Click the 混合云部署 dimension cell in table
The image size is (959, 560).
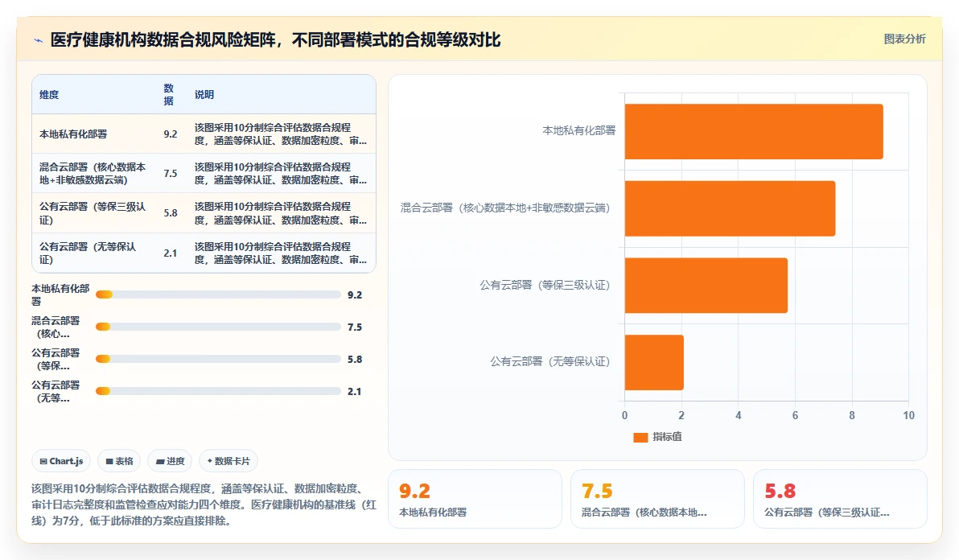[93, 174]
